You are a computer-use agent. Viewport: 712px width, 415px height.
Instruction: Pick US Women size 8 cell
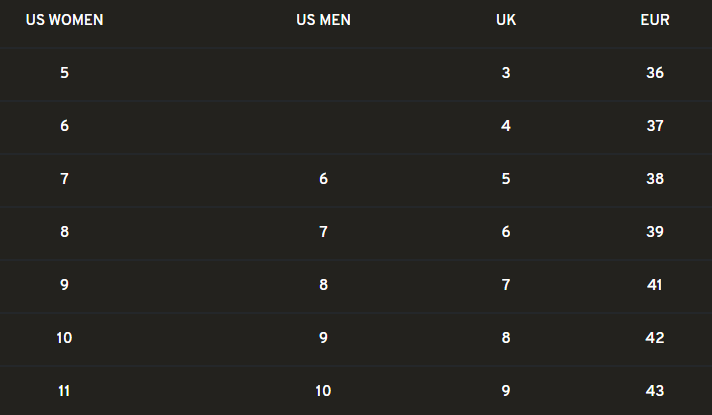coord(64,232)
